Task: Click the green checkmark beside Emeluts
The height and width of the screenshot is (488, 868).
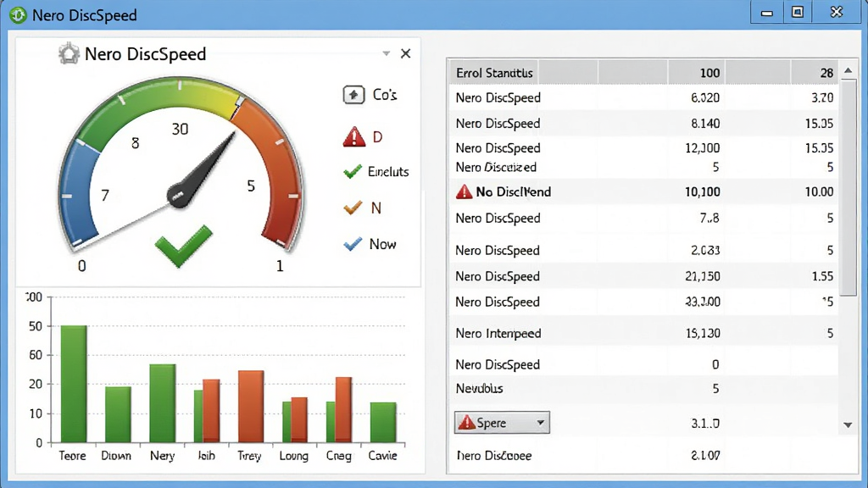Action: 353,171
